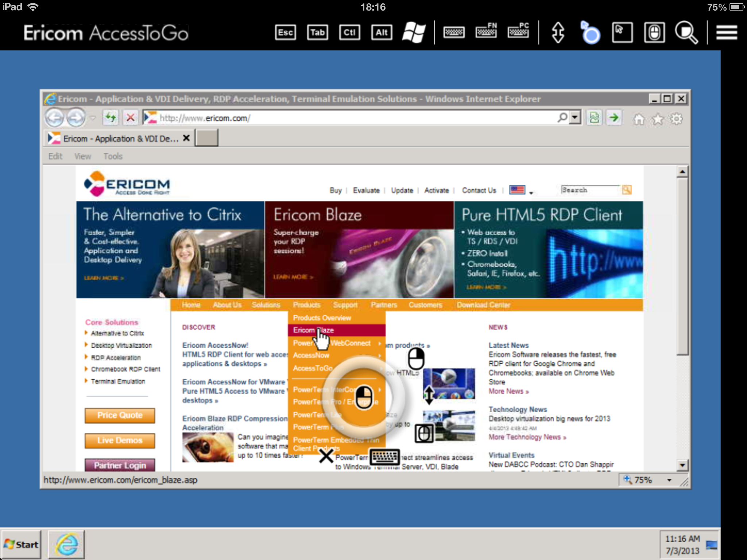Go forward in Internet Explorer
Screen dimensions: 747x560
[x=76, y=118]
